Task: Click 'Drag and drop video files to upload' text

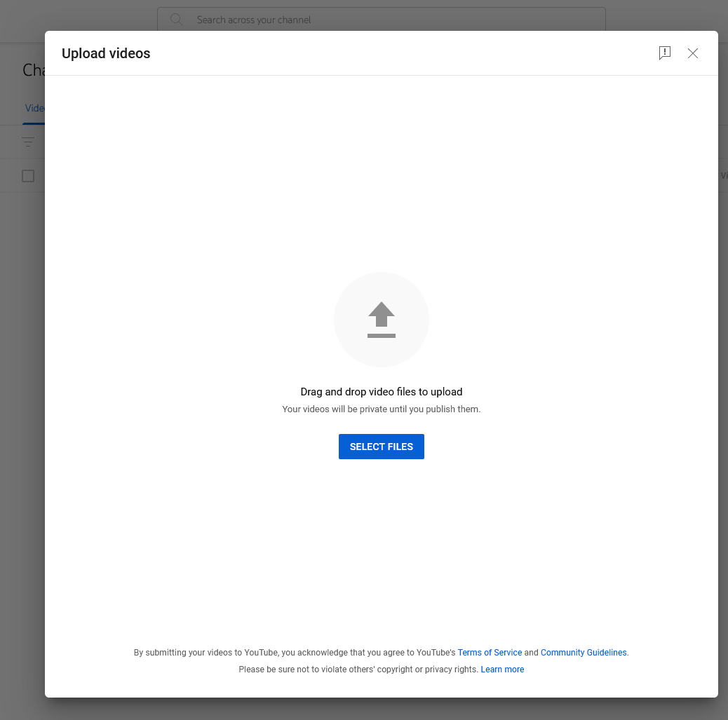Action: point(381,392)
